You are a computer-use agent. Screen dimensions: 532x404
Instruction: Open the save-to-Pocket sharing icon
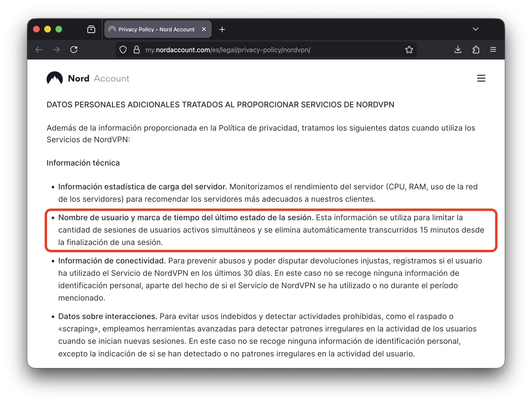[476, 50]
